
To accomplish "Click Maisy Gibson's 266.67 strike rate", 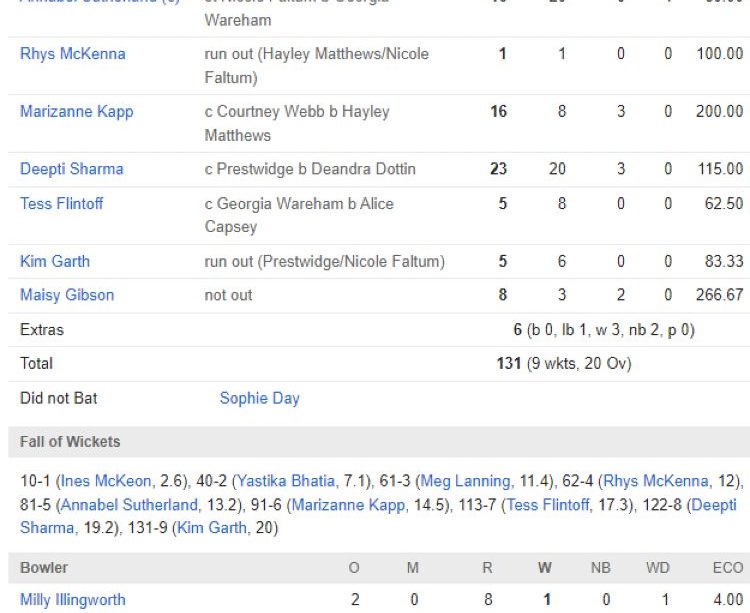I will 719,296.
